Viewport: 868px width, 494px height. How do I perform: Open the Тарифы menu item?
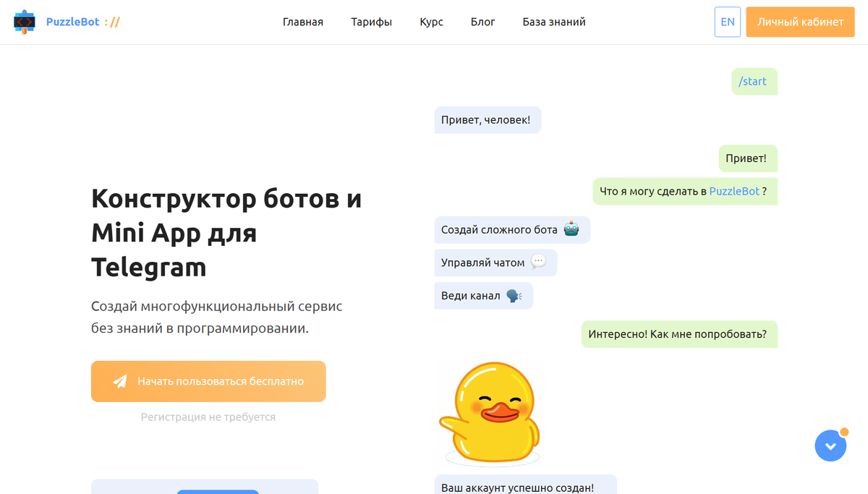(371, 22)
